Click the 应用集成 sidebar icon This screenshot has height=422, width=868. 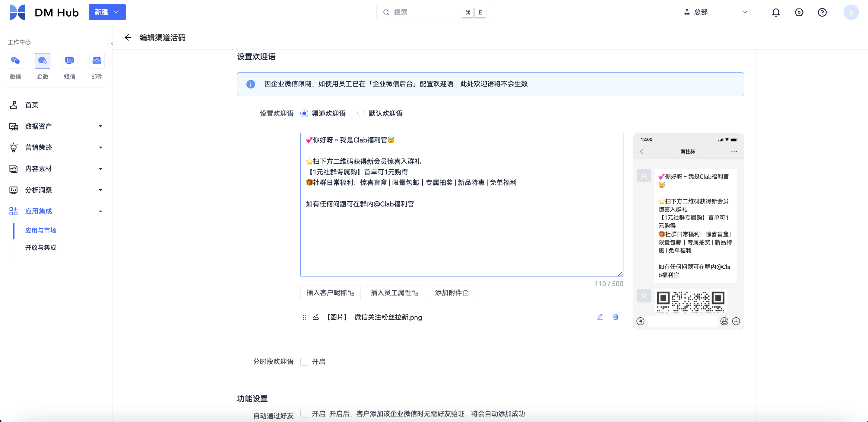[x=14, y=212]
